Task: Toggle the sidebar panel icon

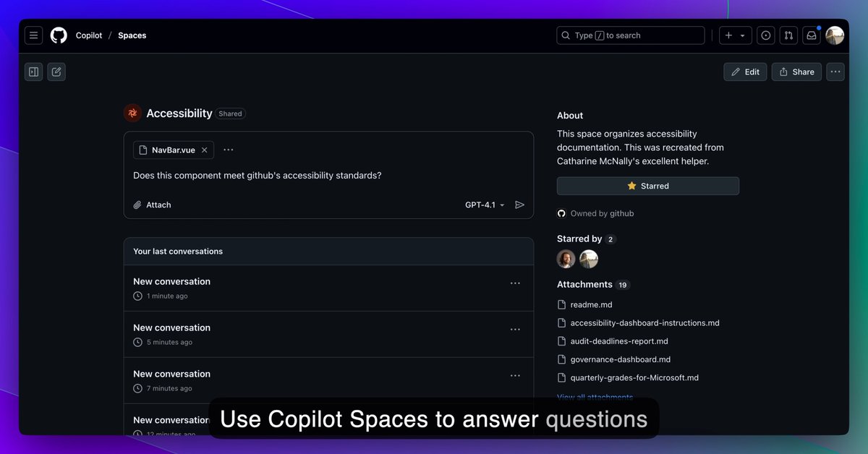Action: [x=33, y=72]
